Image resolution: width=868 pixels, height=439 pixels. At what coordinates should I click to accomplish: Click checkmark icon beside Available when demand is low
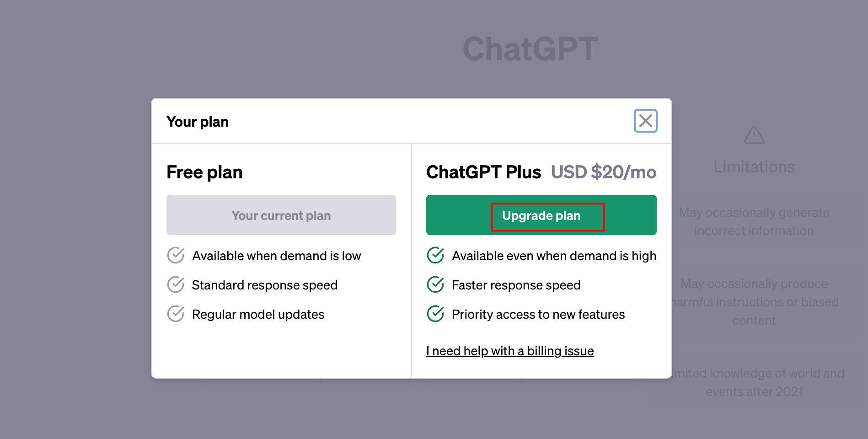coord(176,255)
